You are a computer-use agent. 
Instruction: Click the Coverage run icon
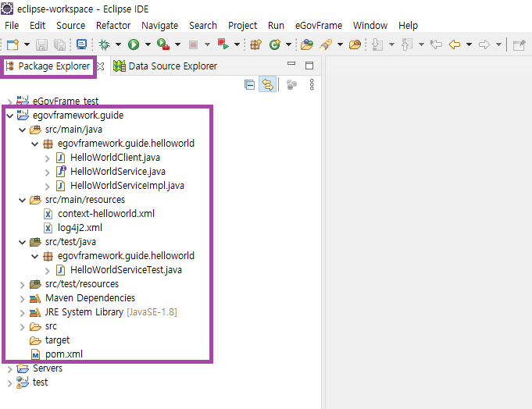[163, 44]
